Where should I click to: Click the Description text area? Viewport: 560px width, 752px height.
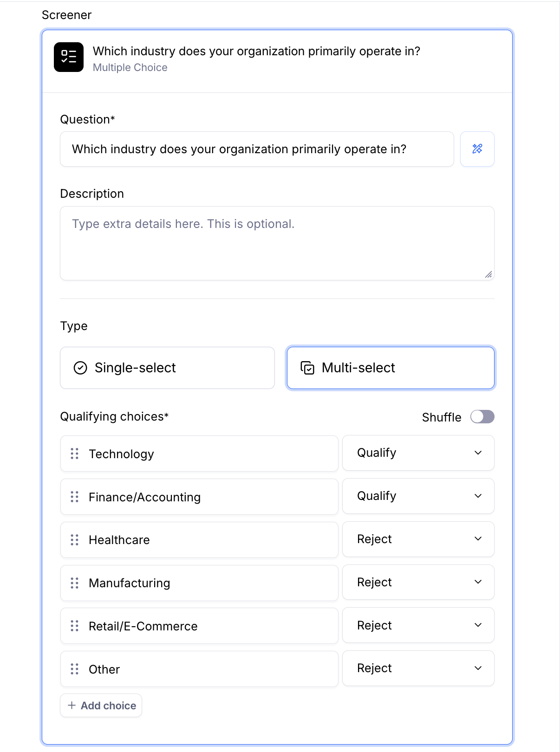[x=277, y=243]
